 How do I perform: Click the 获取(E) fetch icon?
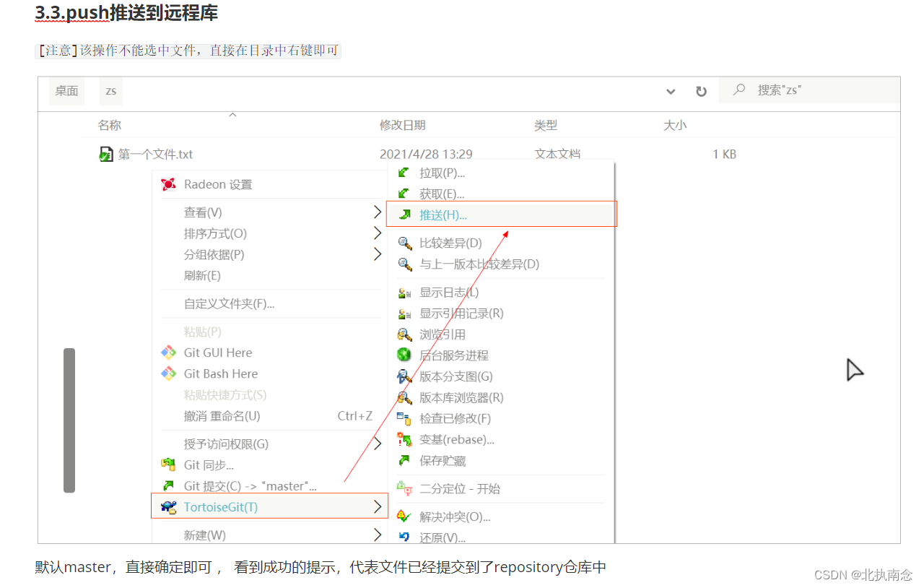[404, 194]
